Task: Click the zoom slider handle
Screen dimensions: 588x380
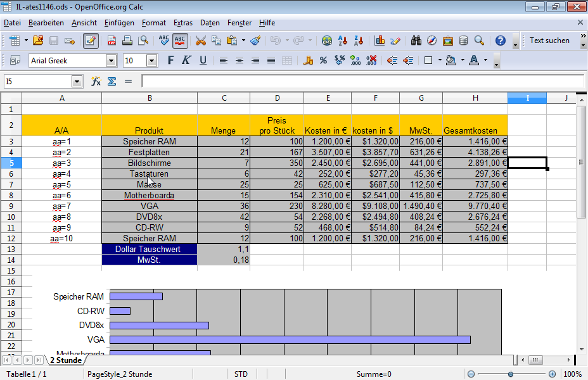Action: coord(511,374)
